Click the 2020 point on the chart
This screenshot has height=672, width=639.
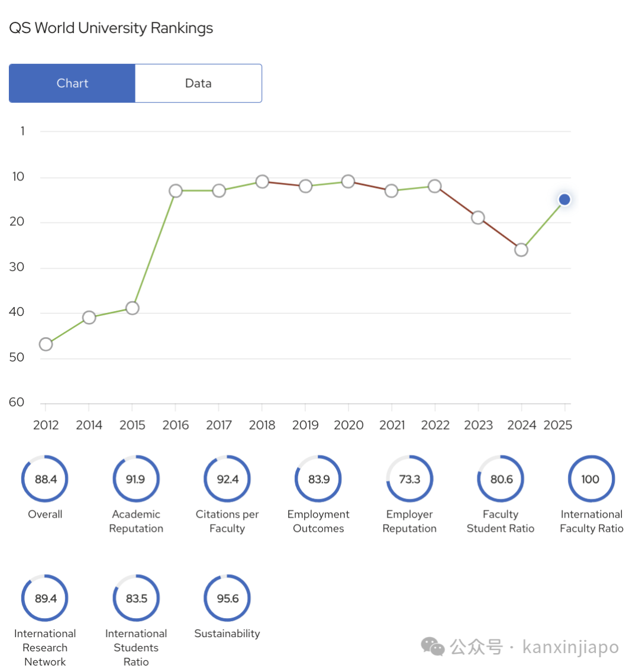[348, 181]
